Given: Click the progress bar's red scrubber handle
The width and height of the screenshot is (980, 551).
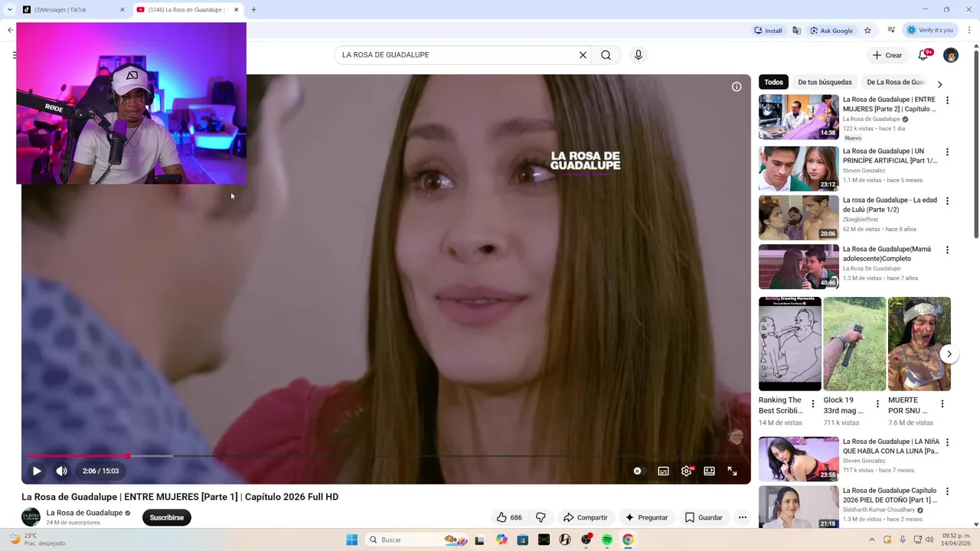Looking at the screenshot, I should (127, 456).
